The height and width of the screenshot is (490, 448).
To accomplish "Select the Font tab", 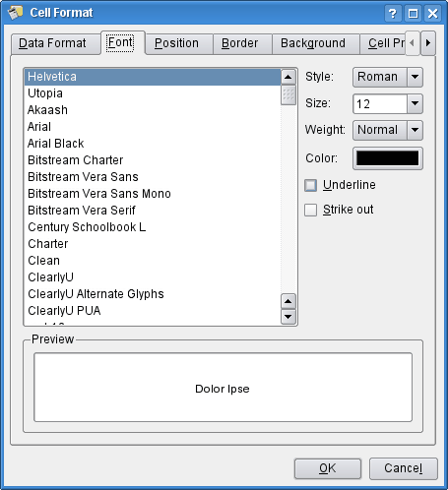I will click(123, 42).
